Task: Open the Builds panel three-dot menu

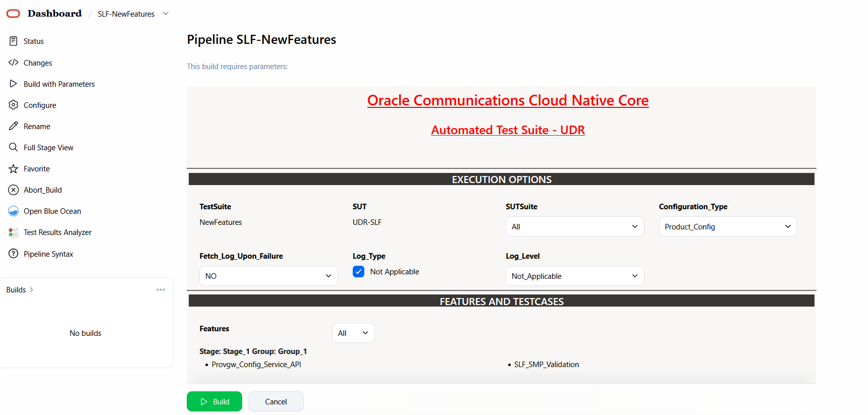Action: [x=161, y=289]
